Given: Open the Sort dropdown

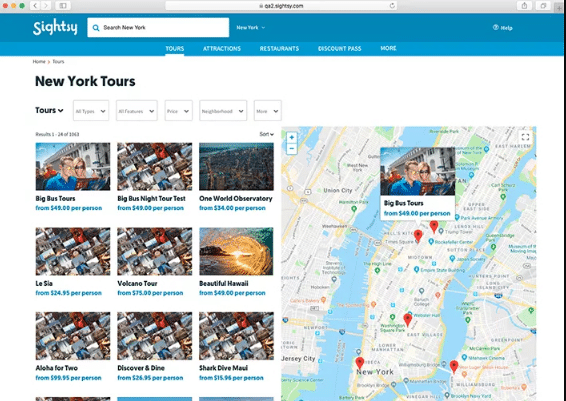Looking at the screenshot, I should point(266,134).
